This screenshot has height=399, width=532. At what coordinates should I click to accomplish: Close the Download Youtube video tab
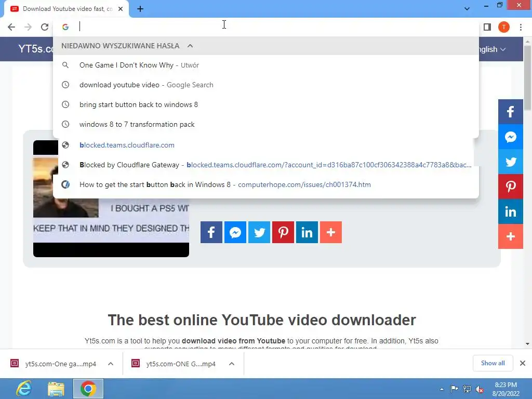point(121,9)
